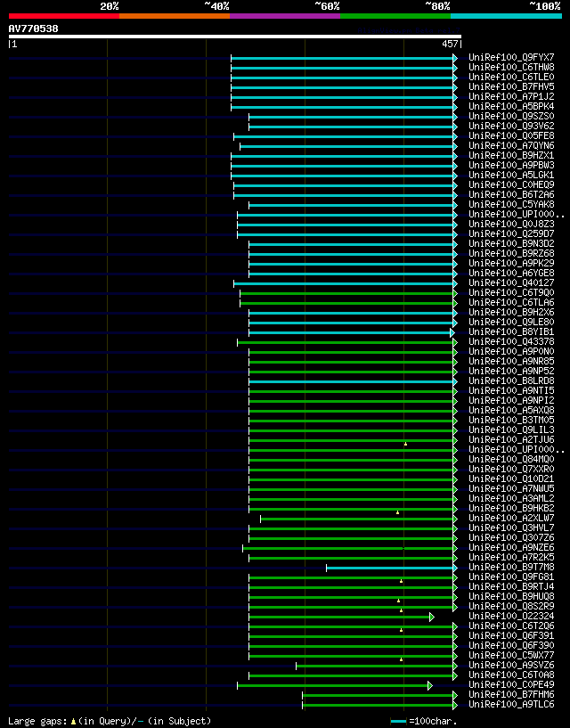Viewport: 570px width, 728px height.
Task: Select the UniRef100_Q9LIL3 label
Action: click(x=511, y=429)
